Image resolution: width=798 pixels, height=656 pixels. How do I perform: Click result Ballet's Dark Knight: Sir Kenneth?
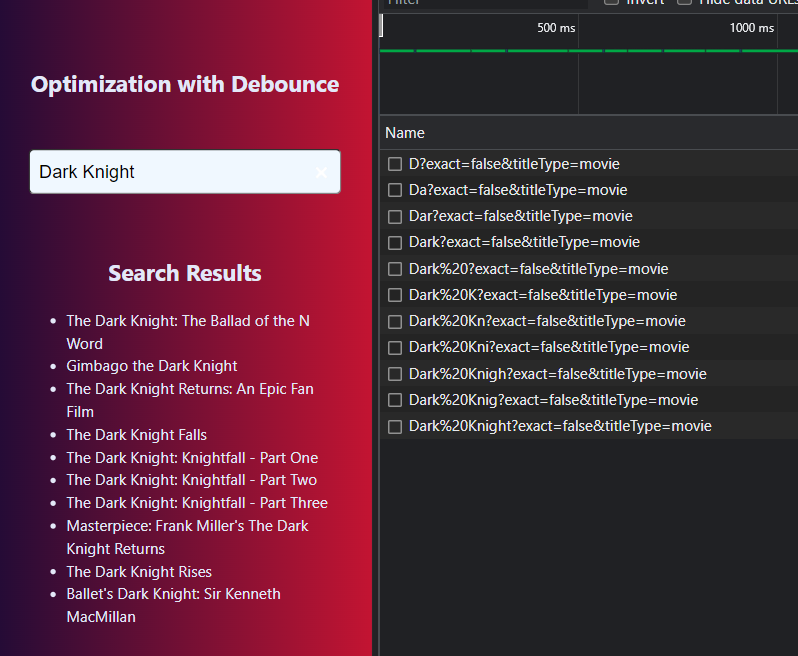[x=174, y=605]
